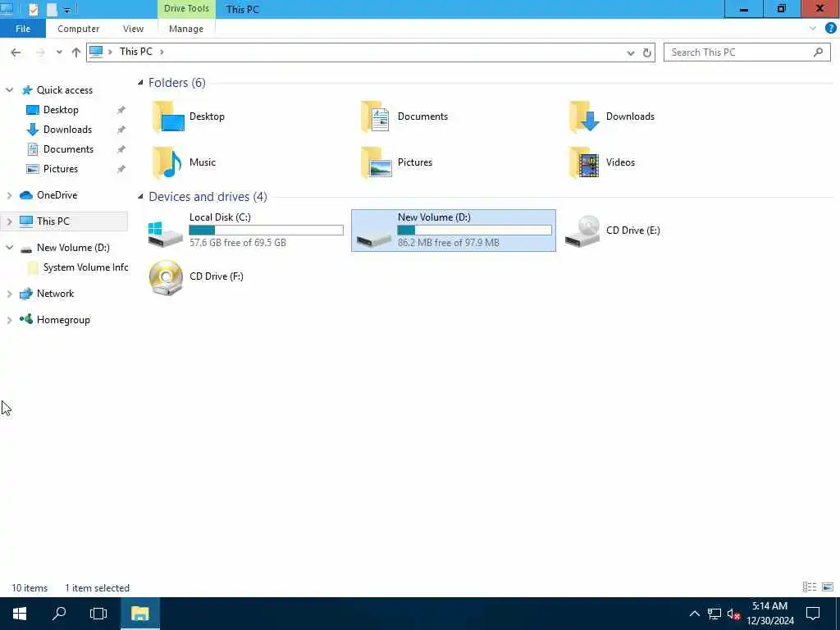Click Desktop in Quick access sidebar

point(61,110)
